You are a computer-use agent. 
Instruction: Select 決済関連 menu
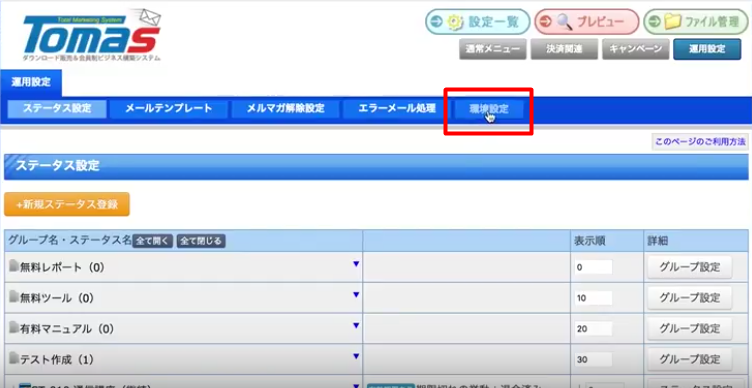pos(564,49)
